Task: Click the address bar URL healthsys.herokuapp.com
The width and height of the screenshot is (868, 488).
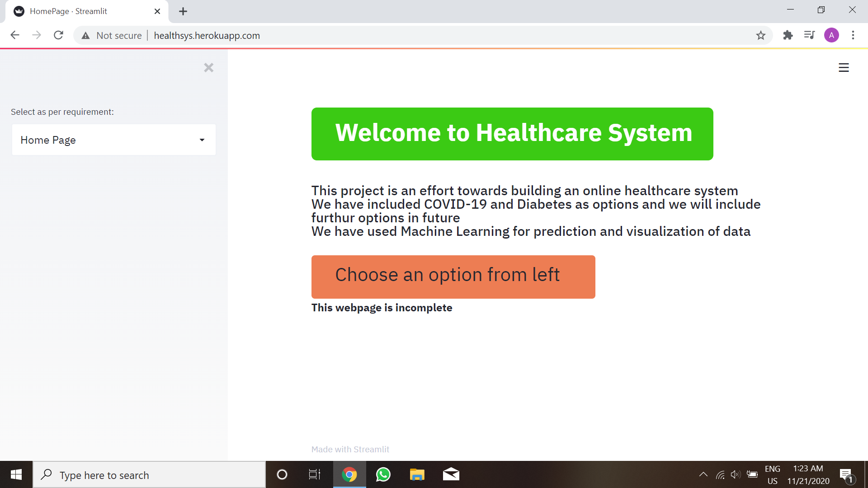Action: [x=207, y=36]
